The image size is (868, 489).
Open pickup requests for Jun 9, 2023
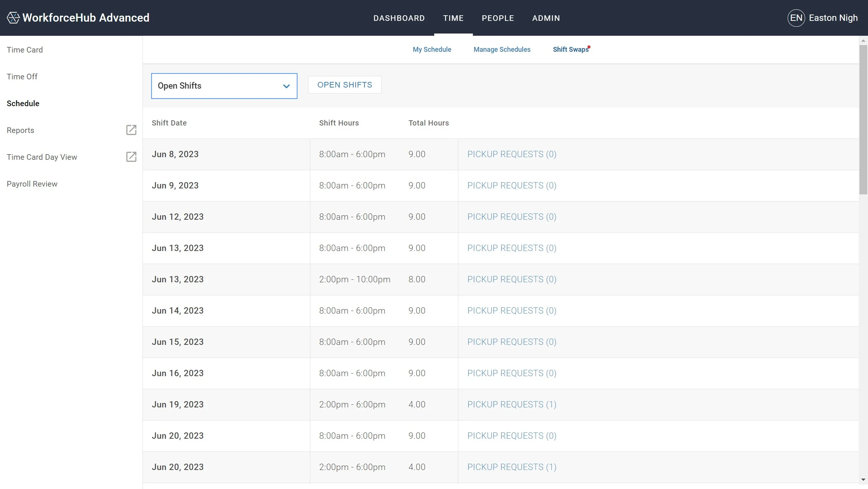pyautogui.click(x=512, y=185)
